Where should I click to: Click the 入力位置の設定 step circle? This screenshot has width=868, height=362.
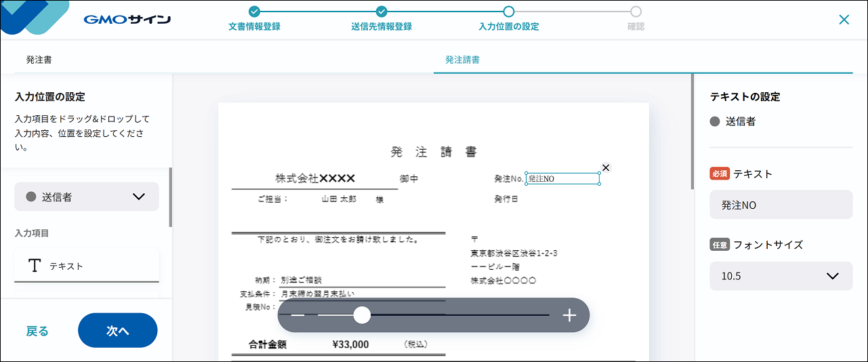(509, 12)
